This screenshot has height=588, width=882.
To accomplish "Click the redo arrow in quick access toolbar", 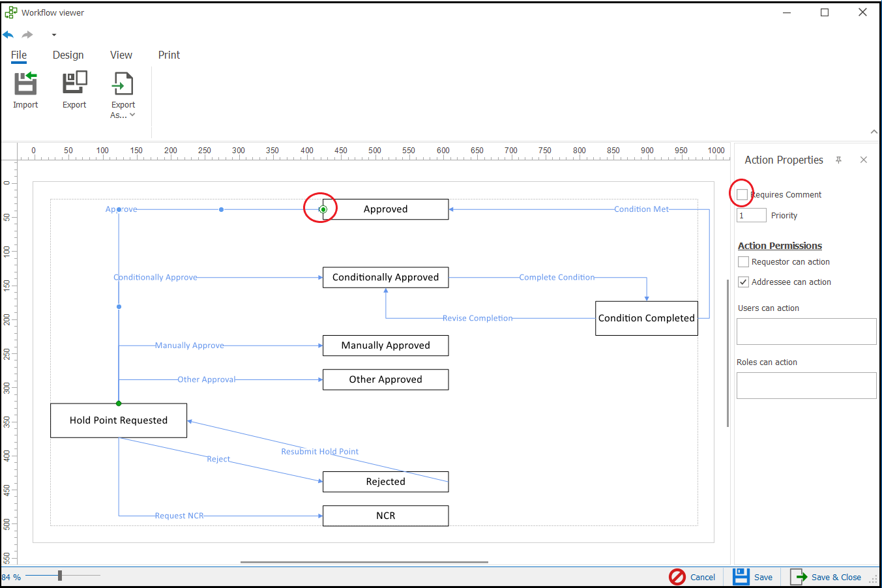I will pyautogui.click(x=27, y=35).
